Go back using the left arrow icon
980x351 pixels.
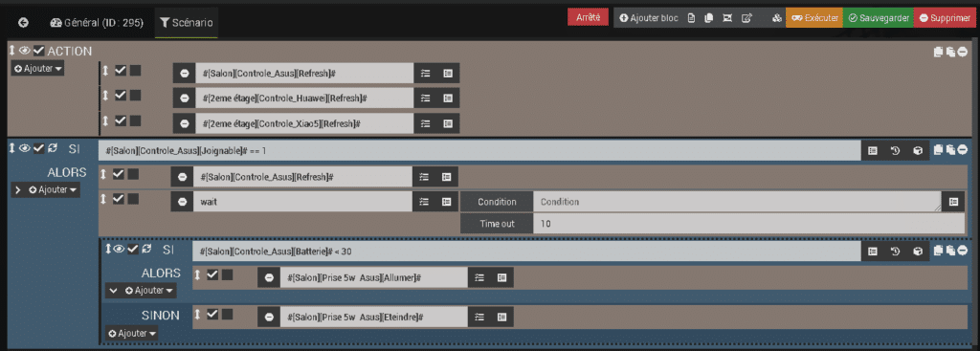click(x=24, y=23)
